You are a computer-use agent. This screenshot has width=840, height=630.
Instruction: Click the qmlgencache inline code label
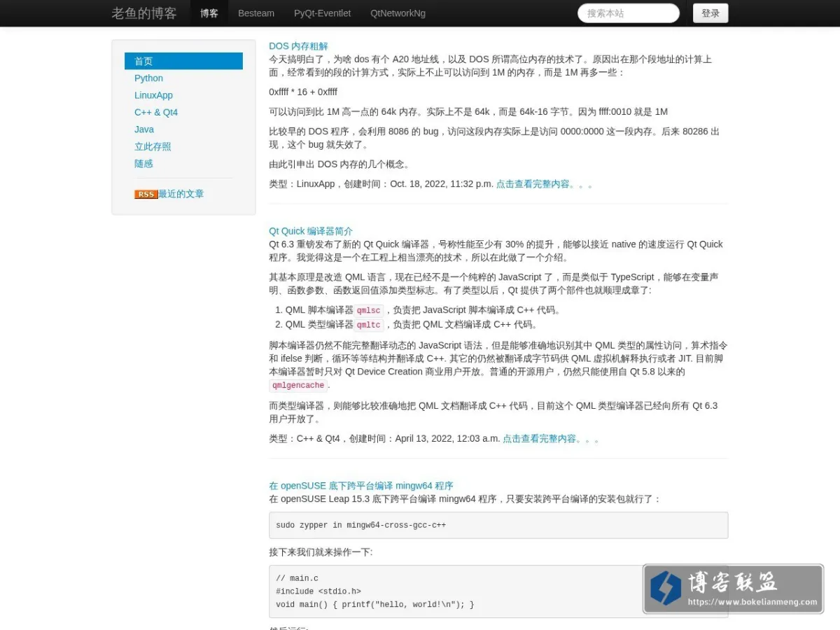(298, 386)
